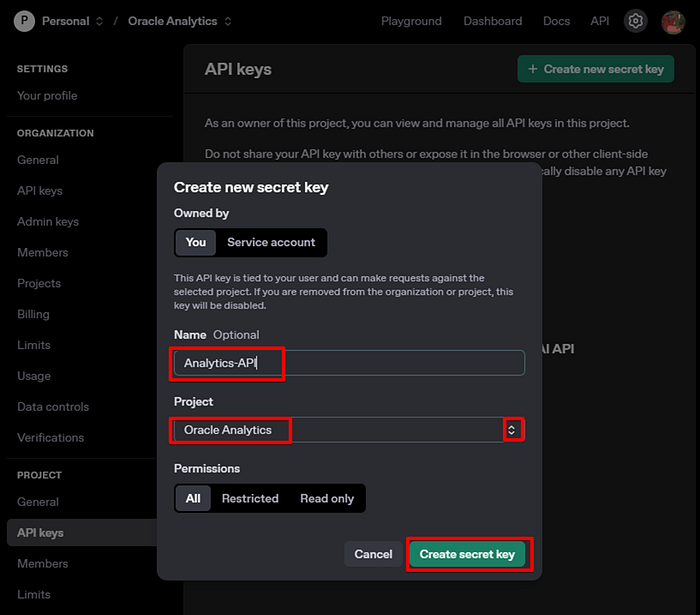
Task: Click the SETTINGS sidebar heading
Action: (42, 69)
